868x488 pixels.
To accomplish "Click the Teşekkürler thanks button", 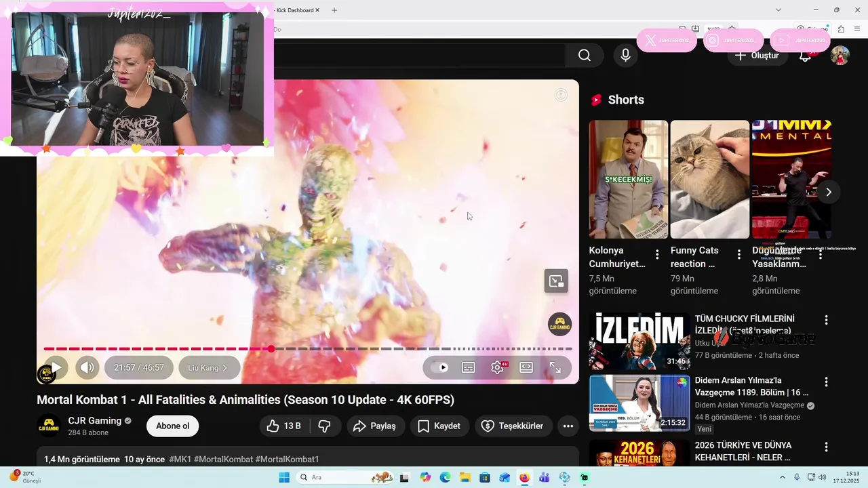I will point(513,426).
